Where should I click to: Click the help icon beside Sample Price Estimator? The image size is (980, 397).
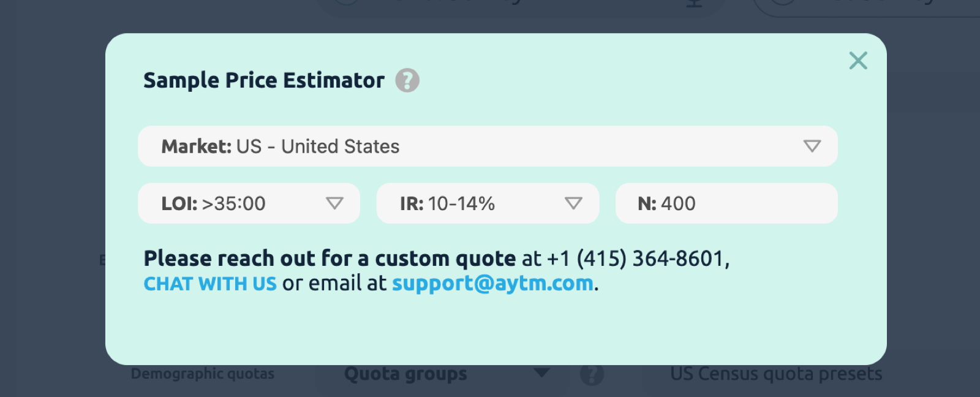407,80
